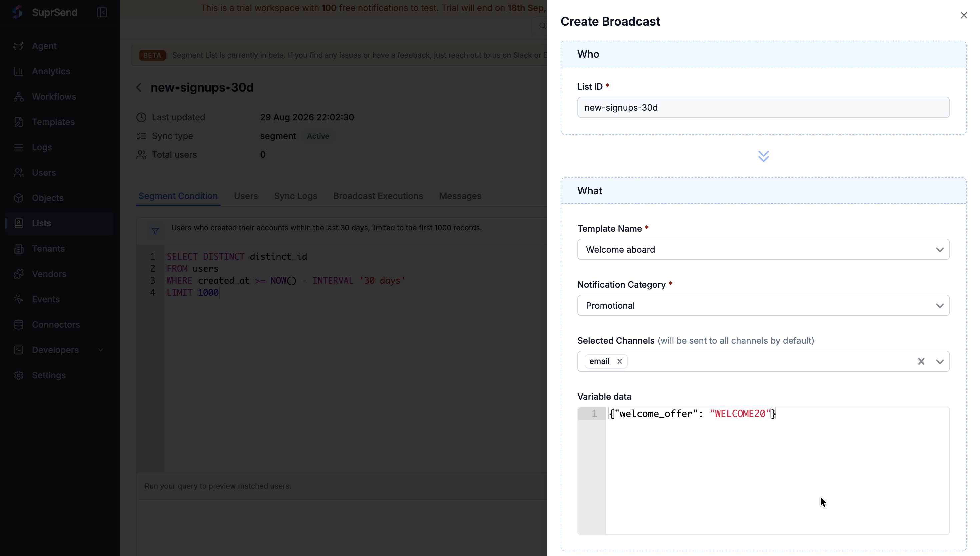Click the SQL query editor area
980x556 pixels.
pos(355,358)
